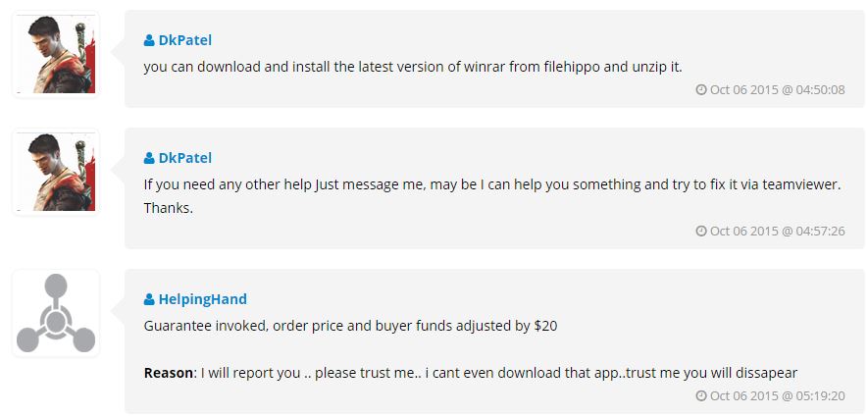Click the "I will report you" reason text
Viewport: 868px width, 416px height.
pyautogui.click(x=500, y=373)
